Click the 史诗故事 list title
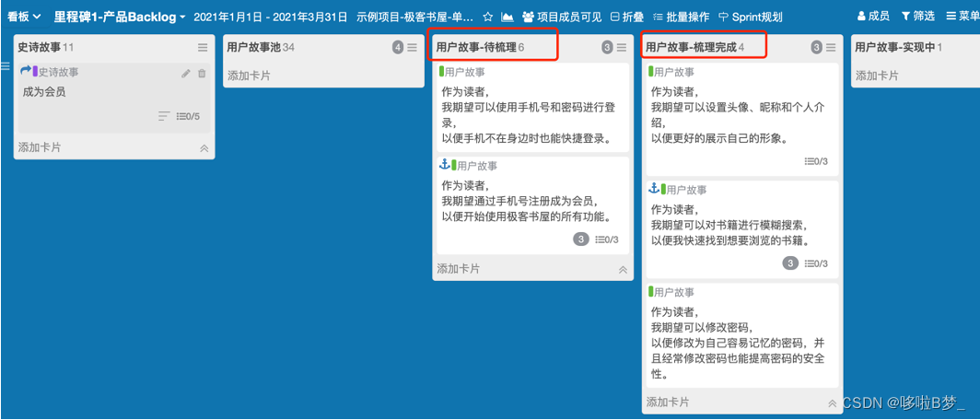 pyautogui.click(x=40, y=48)
